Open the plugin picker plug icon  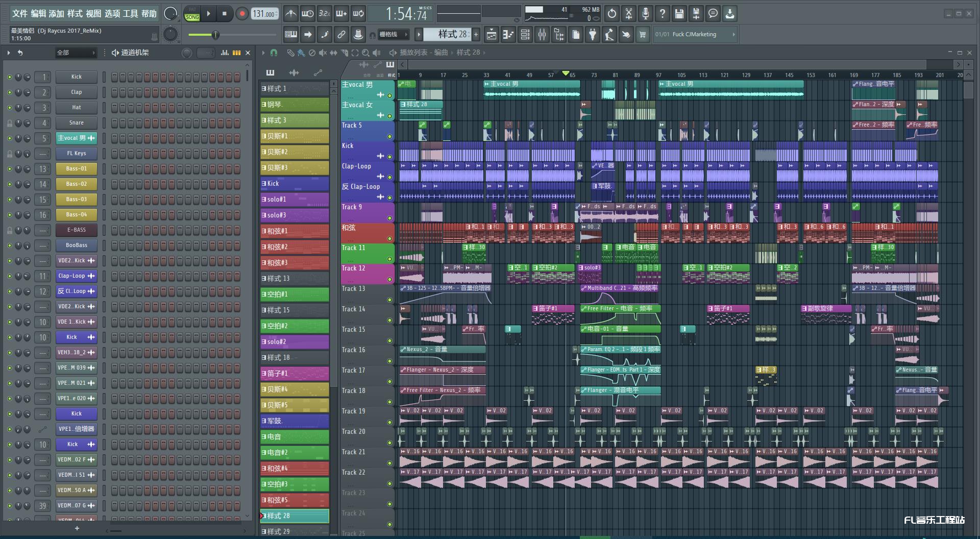coord(593,34)
